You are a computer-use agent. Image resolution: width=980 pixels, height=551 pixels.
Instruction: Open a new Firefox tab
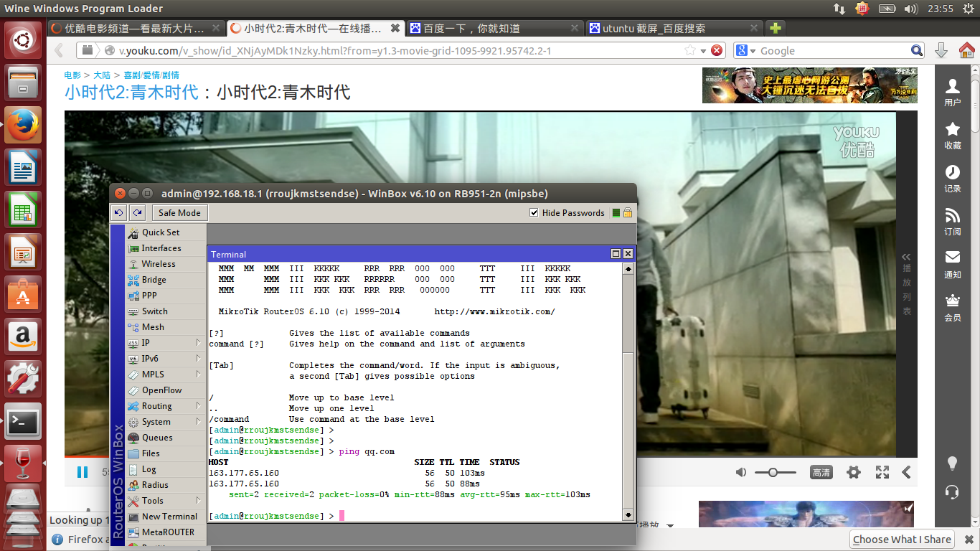pos(775,29)
